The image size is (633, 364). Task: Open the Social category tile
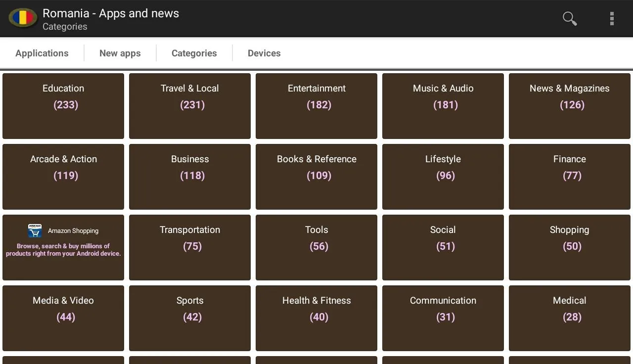(x=443, y=248)
